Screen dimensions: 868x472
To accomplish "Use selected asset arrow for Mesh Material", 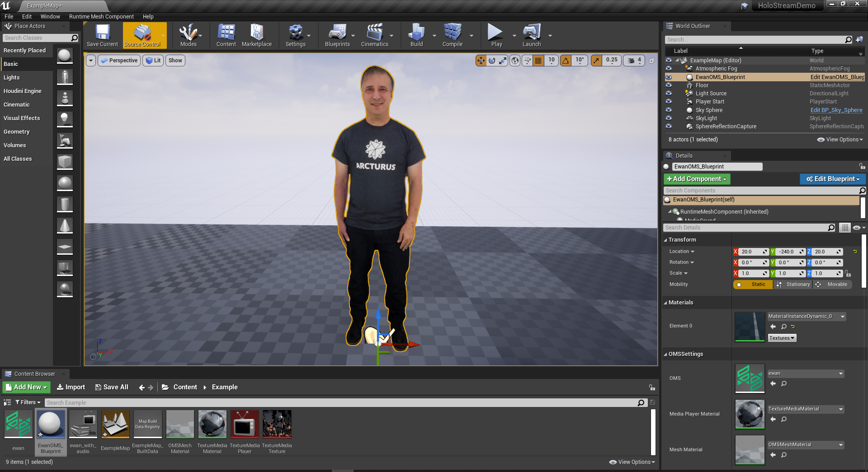I will point(773,455).
